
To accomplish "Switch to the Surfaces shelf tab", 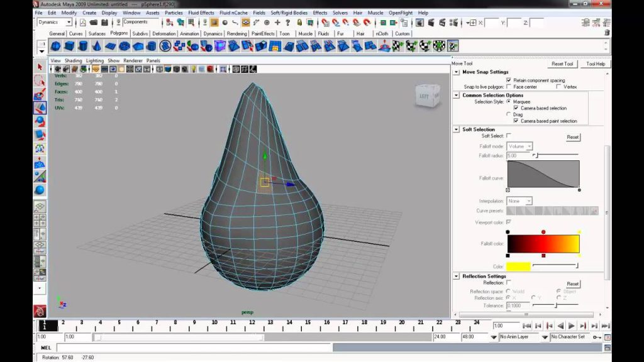I will [x=97, y=34].
